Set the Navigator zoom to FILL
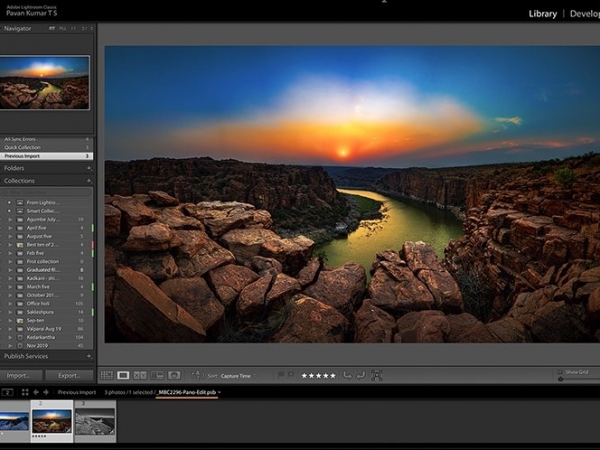600x450 pixels. coord(63,28)
